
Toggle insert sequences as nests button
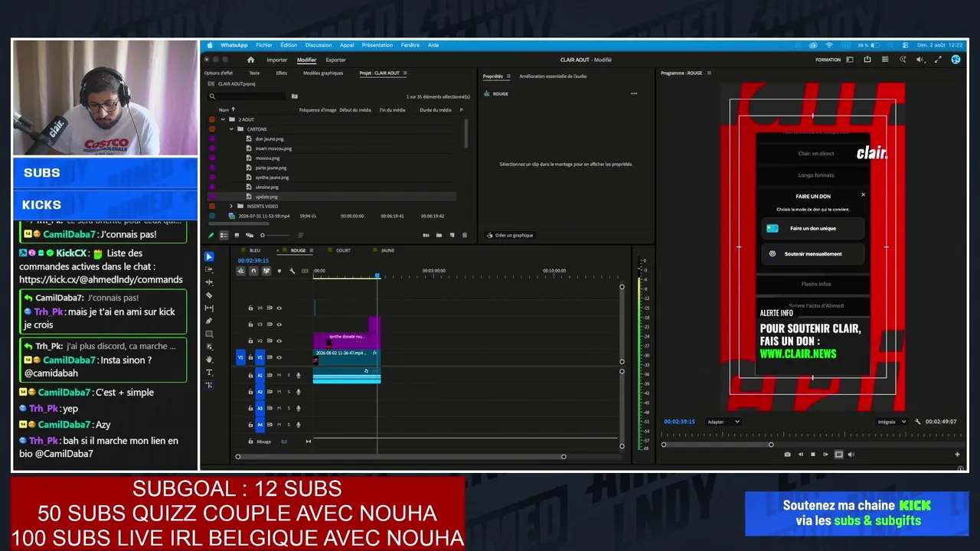[241, 271]
